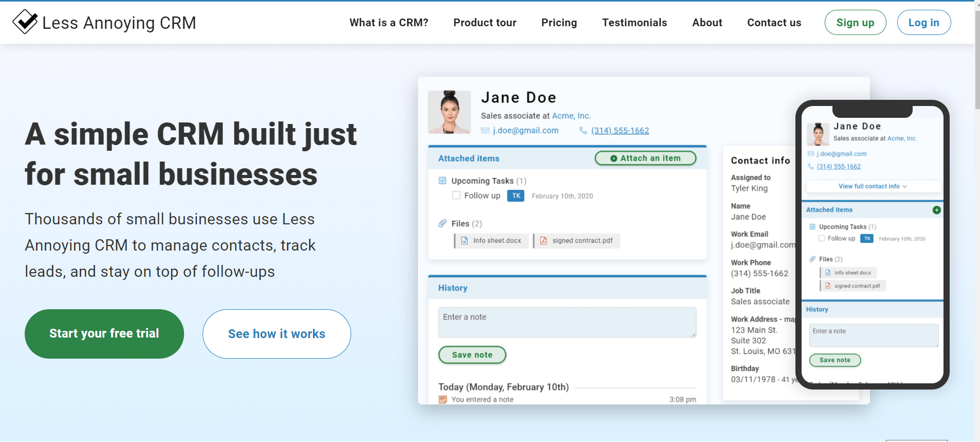Click the Acme, Inc. link in phone preview
The height and width of the screenshot is (442, 980).
click(902, 138)
